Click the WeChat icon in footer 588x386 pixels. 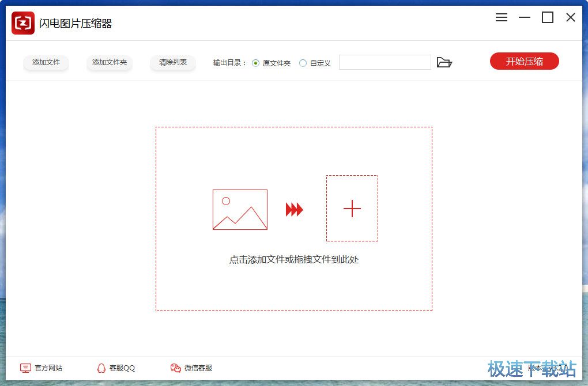coord(176,368)
